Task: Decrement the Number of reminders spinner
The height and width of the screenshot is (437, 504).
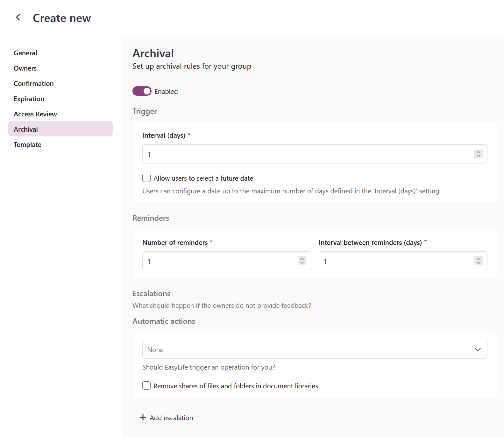Action: click(x=302, y=263)
